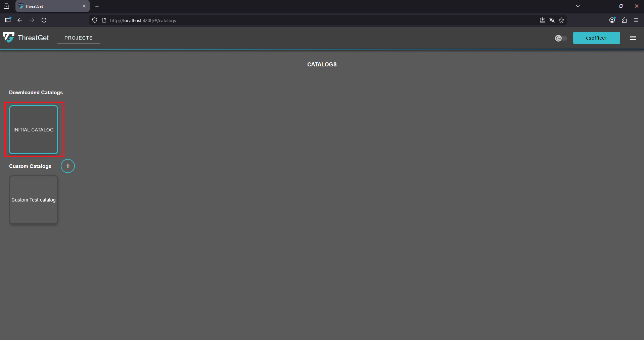Reload the current page
Screen dimensions: 644x340
pyautogui.click(x=44, y=20)
